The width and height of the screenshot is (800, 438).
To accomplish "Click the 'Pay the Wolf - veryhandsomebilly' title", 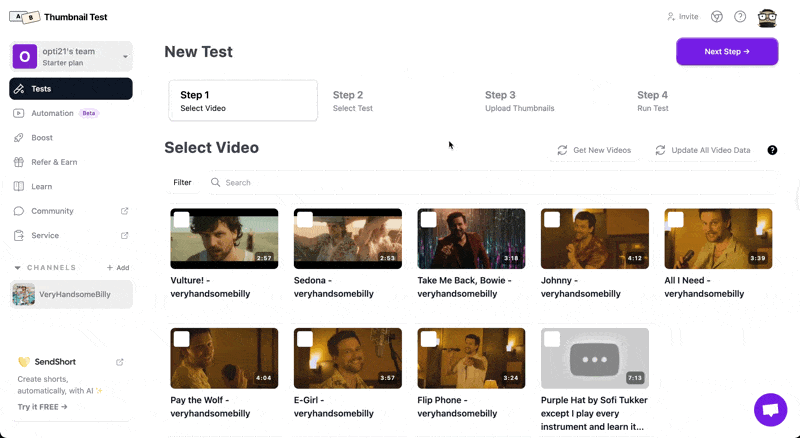I will 210,407.
